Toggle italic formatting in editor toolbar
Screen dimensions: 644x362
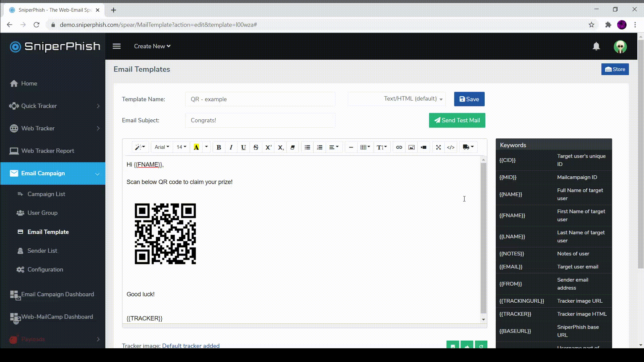click(x=231, y=147)
